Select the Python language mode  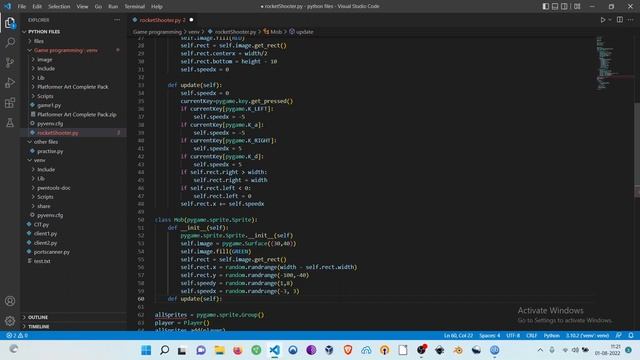[x=551, y=335]
